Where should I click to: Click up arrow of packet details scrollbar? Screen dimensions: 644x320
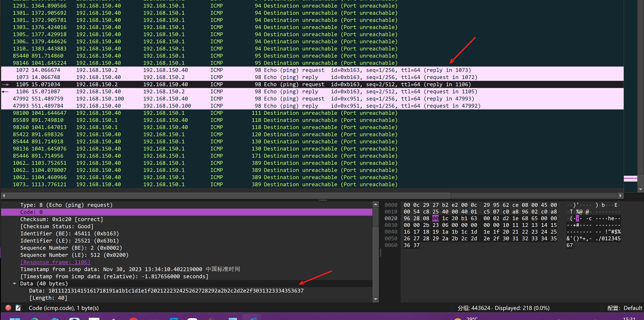click(375, 204)
